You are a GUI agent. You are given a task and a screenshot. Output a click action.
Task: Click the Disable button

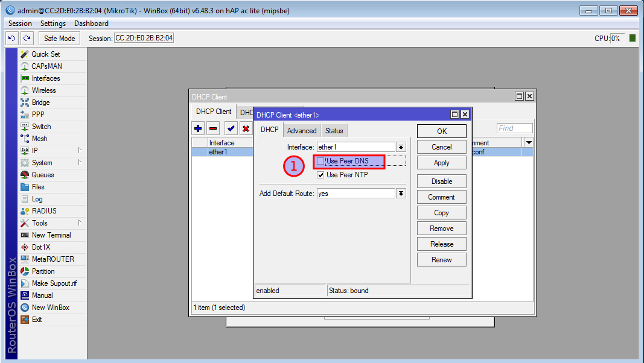442,181
